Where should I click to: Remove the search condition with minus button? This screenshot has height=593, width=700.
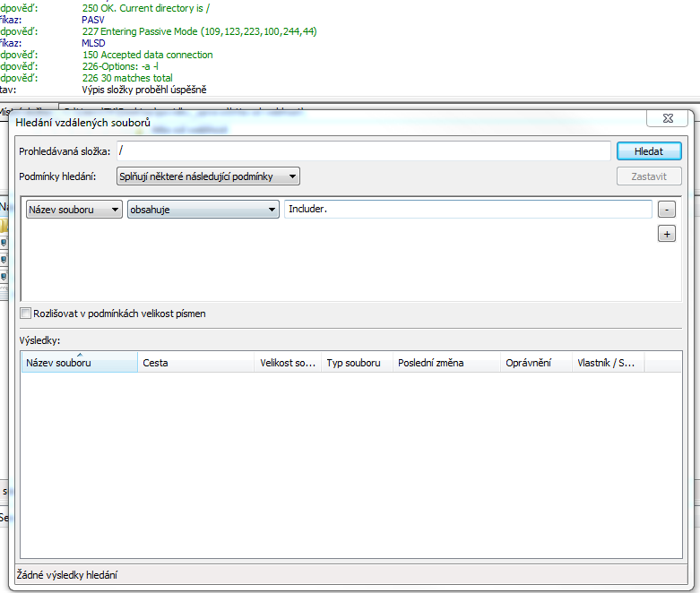click(x=666, y=210)
